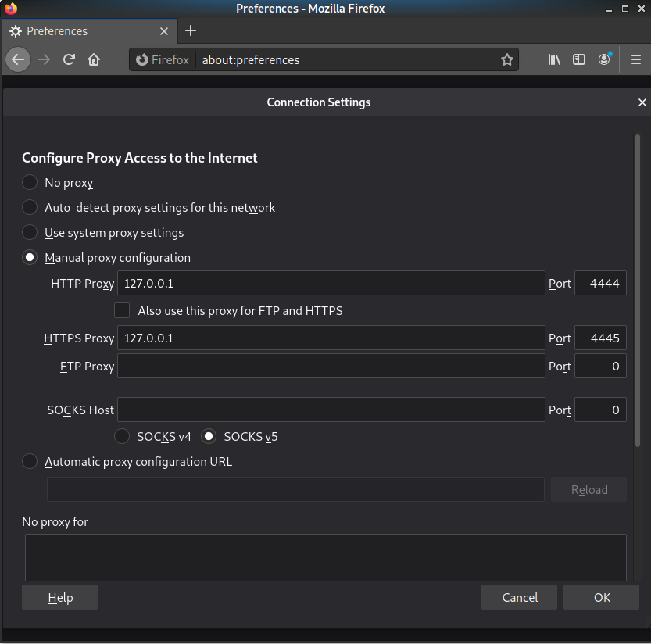Open the Firefox home page
651x644 pixels.
[94, 60]
